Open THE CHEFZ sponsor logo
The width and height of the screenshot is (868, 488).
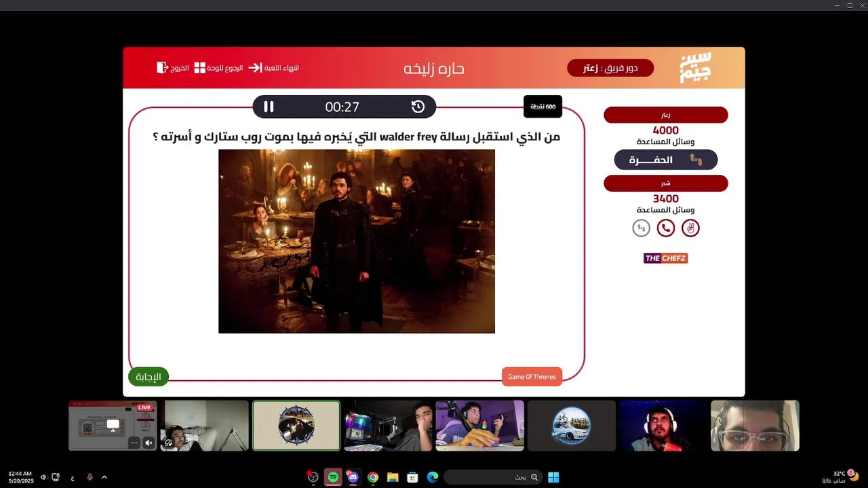pyautogui.click(x=665, y=258)
